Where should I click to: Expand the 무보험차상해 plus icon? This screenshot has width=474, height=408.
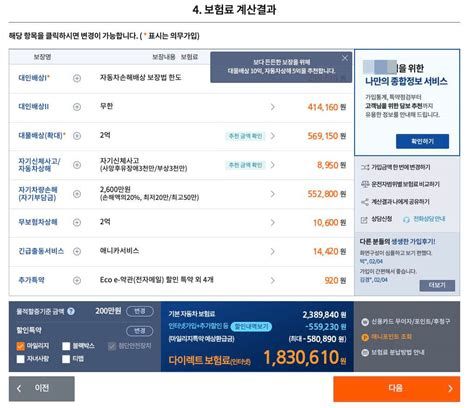77,223
